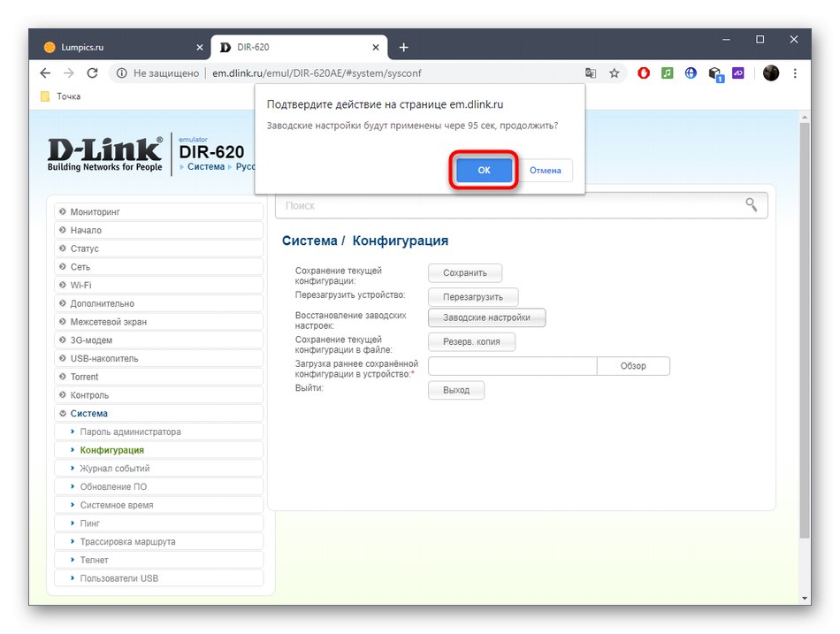The width and height of the screenshot is (840, 634).
Task: Click the purple extension icon
Action: click(x=738, y=73)
